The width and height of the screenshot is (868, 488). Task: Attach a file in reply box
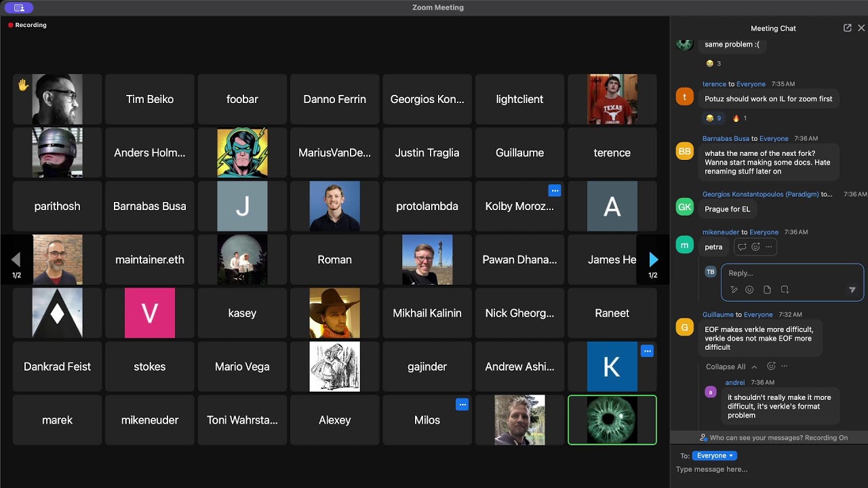(x=767, y=289)
